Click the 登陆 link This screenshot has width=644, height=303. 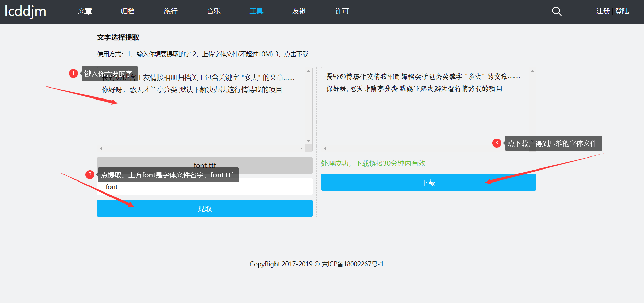pos(622,11)
